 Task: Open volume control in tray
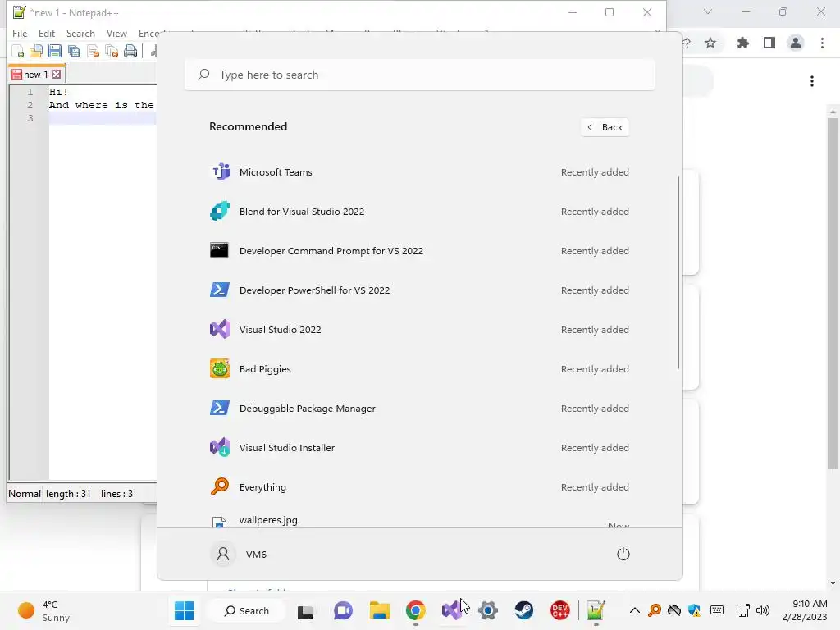[763, 610]
